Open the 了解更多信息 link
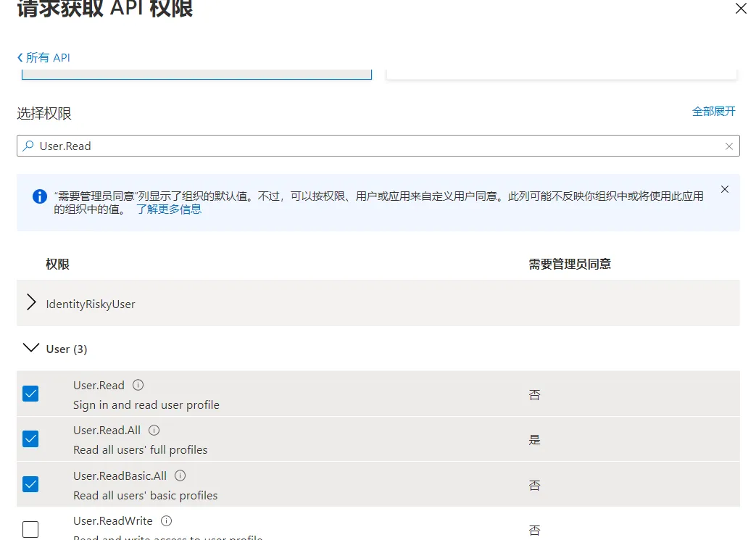The height and width of the screenshot is (540, 756). coord(169,209)
